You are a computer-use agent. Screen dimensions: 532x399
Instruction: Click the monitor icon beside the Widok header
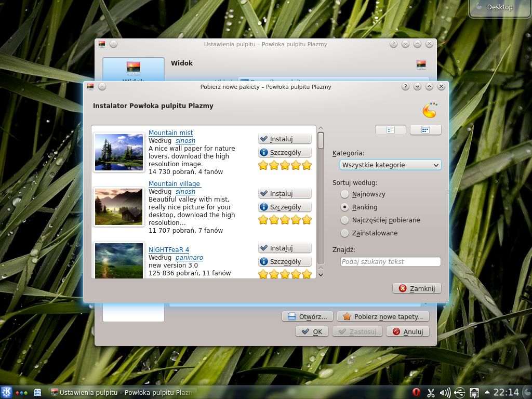click(x=421, y=64)
